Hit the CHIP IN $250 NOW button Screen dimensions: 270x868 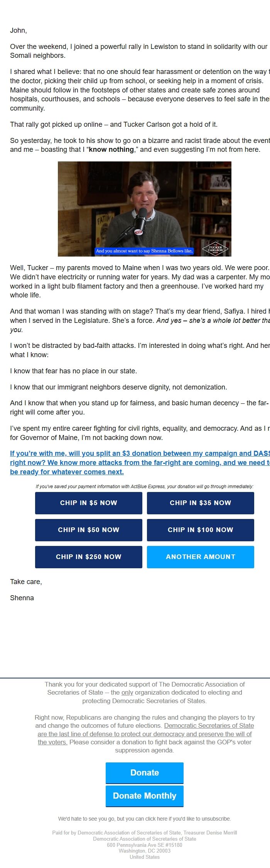coord(89,557)
